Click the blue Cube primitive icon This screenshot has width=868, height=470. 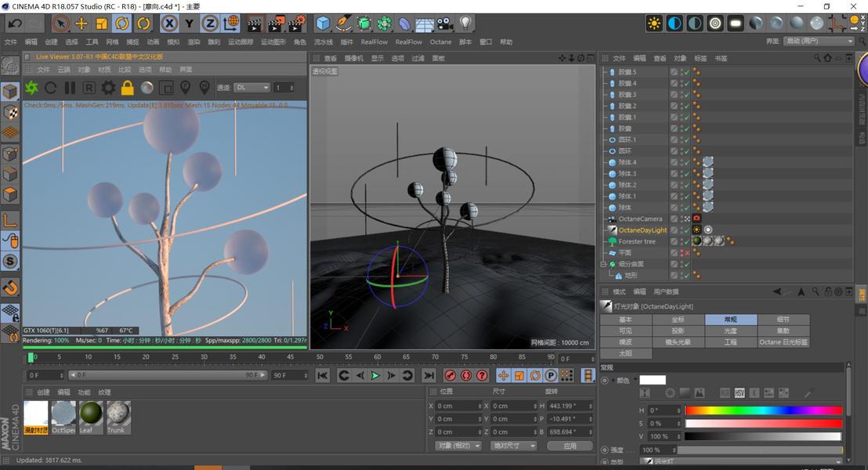323,23
